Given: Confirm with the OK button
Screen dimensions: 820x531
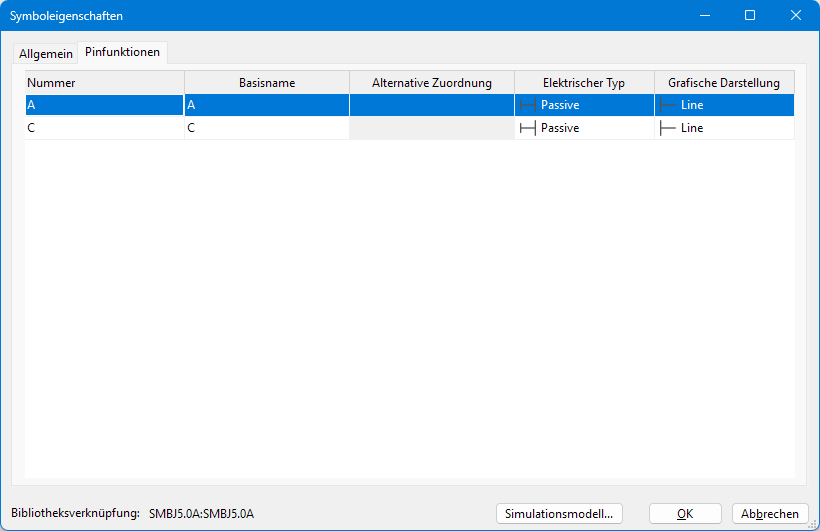Looking at the screenshot, I should click(685, 513).
